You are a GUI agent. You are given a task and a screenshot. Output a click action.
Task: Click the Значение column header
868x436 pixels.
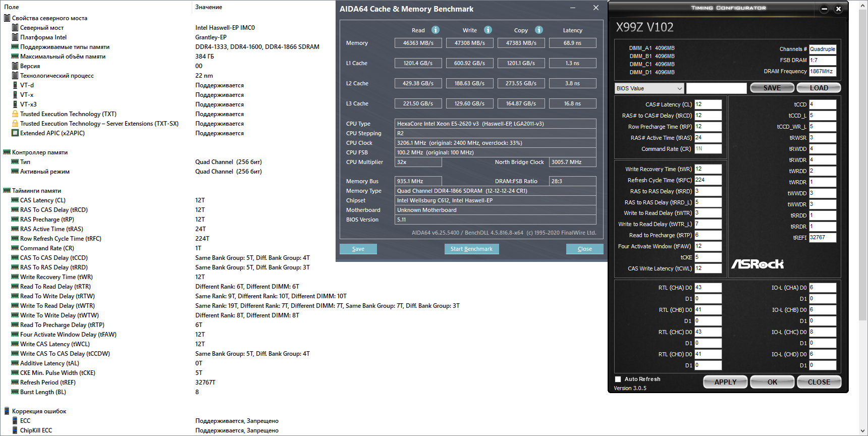(x=209, y=7)
